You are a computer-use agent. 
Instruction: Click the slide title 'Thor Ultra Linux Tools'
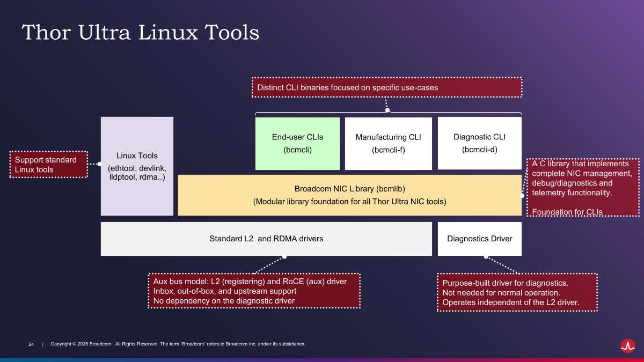(141, 33)
